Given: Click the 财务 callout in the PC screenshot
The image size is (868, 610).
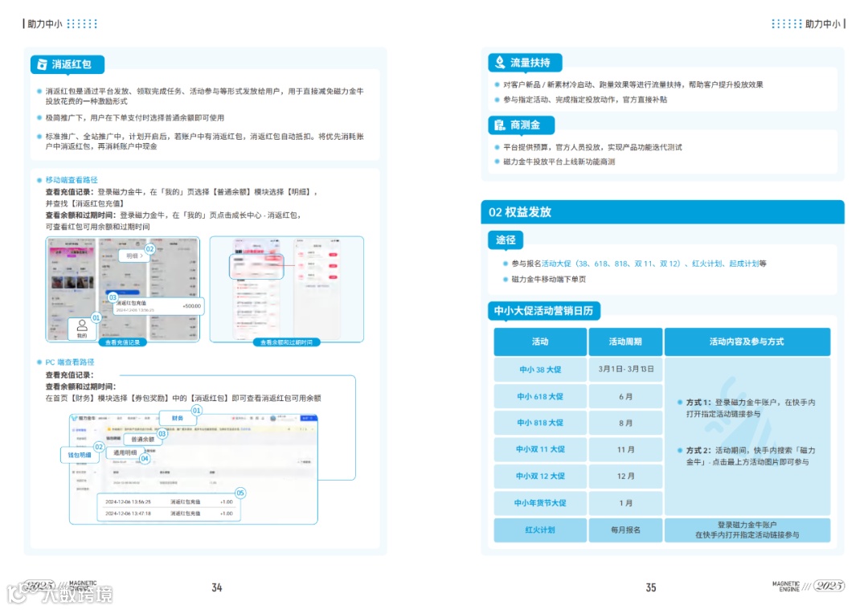Looking at the screenshot, I should click(x=177, y=418).
